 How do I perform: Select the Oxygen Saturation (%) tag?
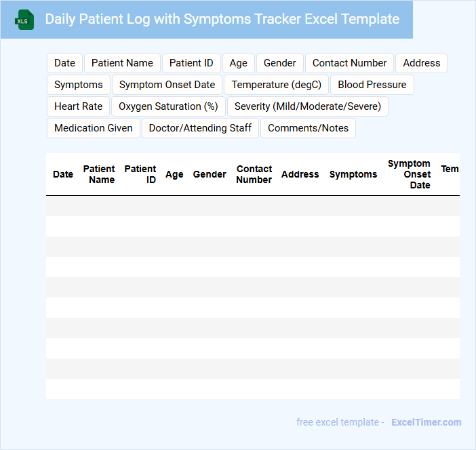point(168,106)
